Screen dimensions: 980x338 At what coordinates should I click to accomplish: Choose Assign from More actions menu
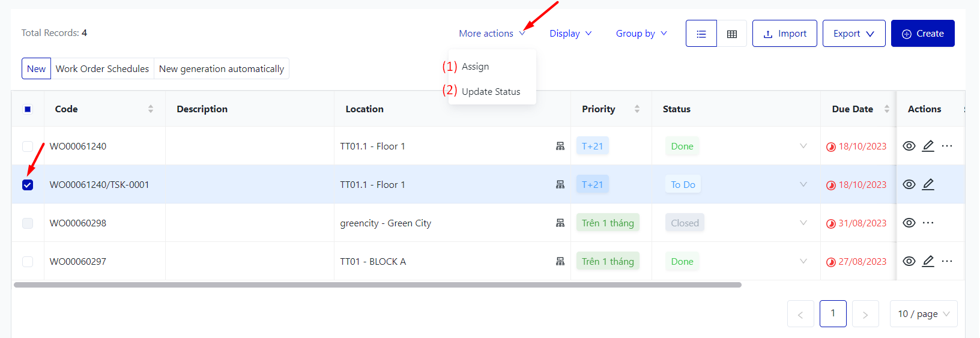tap(475, 67)
